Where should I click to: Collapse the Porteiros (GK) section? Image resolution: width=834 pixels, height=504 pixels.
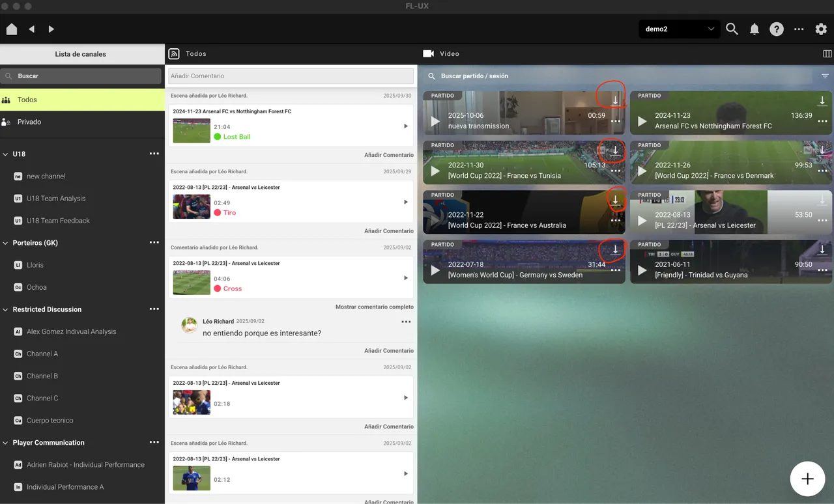6,243
